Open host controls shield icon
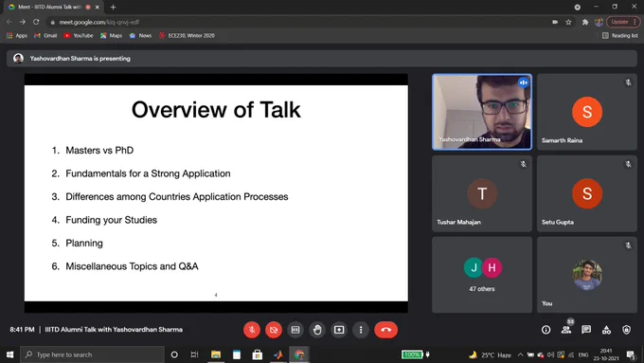 tap(626, 330)
